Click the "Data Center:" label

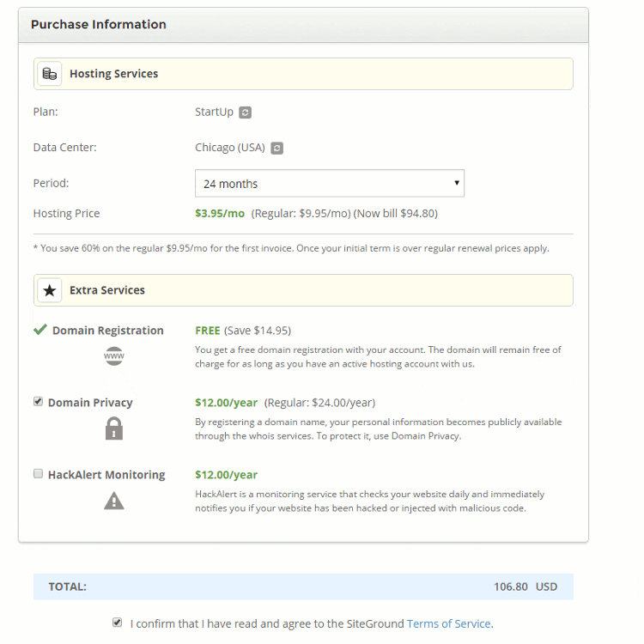tap(65, 148)
